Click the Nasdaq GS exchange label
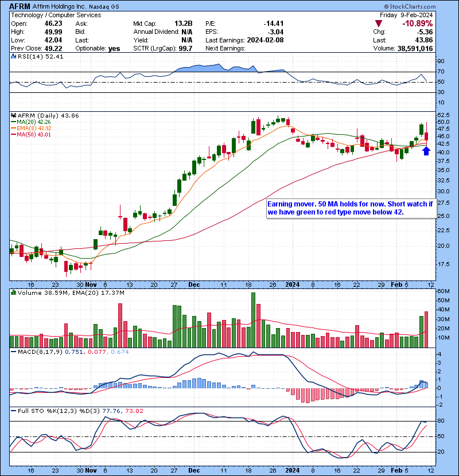 click(104, 7)
